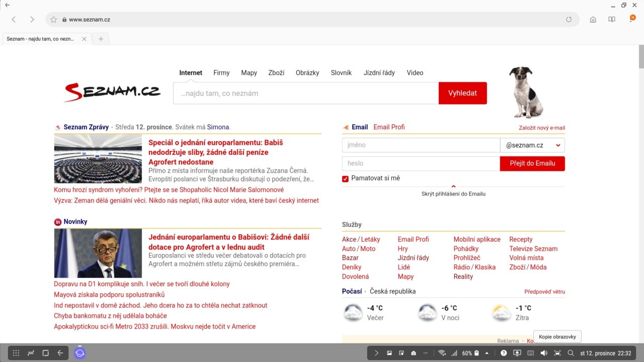The image size is (644, 362).
Task: Open the Mobilní aplikace link
Action: point(477,239)
